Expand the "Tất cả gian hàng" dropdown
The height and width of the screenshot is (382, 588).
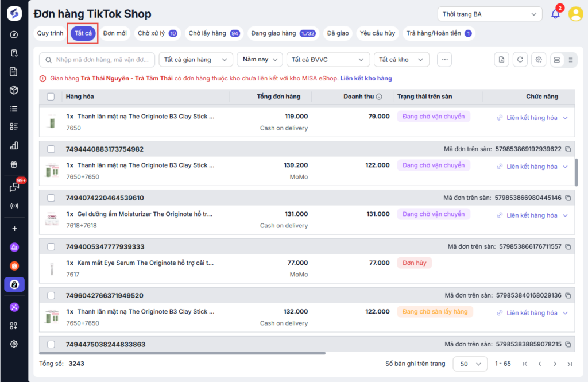[195, 60]
